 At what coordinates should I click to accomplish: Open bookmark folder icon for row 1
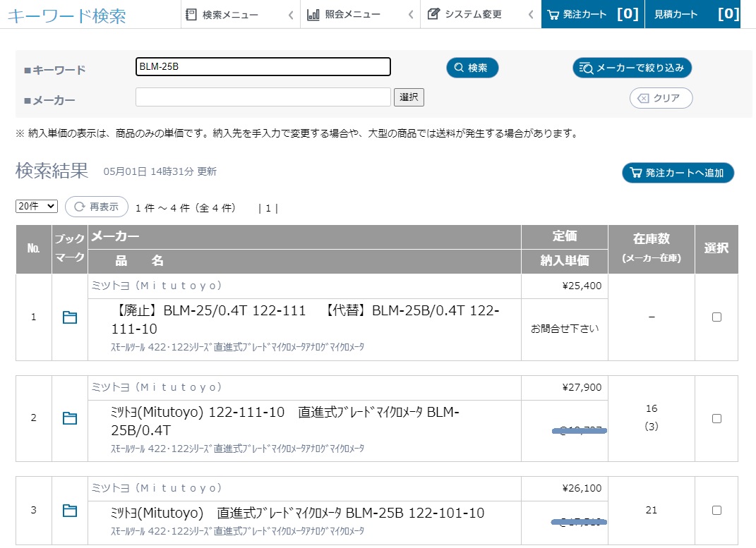click(x=70, y=317)
